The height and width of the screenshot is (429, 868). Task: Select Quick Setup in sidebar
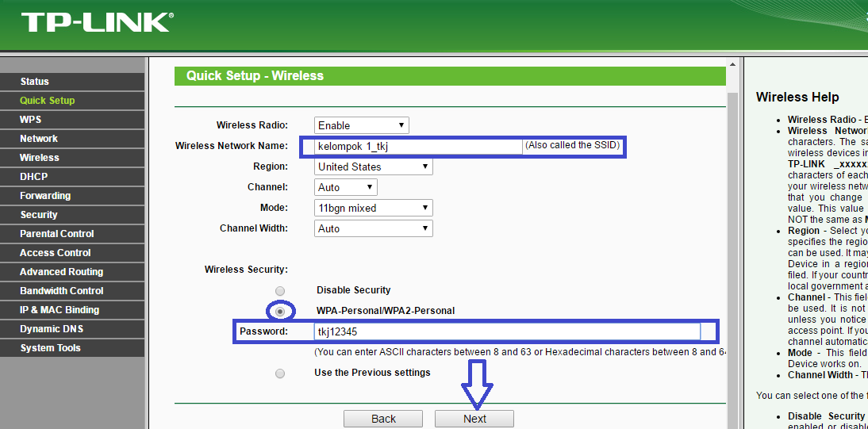72,100
